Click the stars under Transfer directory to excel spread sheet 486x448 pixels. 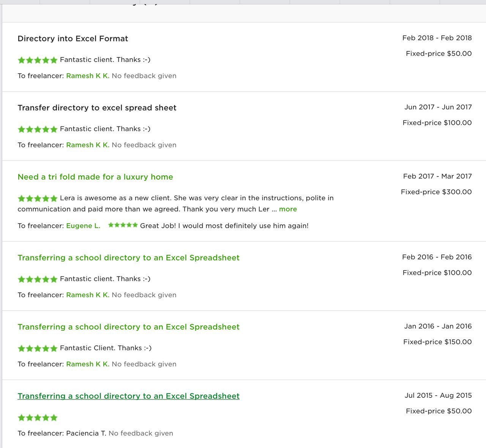(x=37, y=129)
